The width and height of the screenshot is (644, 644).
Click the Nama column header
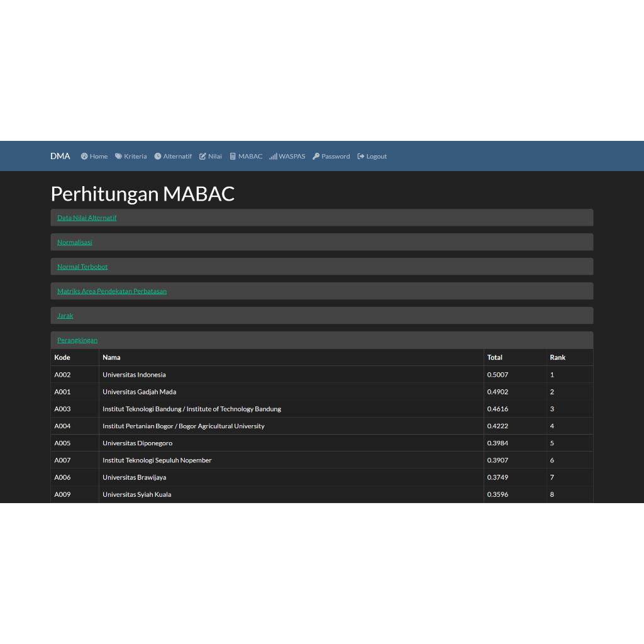(291, 357)
